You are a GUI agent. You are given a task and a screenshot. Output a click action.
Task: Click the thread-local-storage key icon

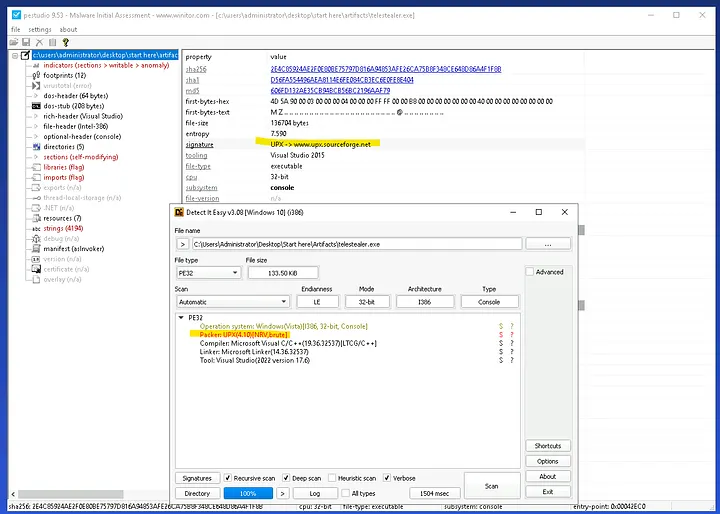[x=36, y=198]
